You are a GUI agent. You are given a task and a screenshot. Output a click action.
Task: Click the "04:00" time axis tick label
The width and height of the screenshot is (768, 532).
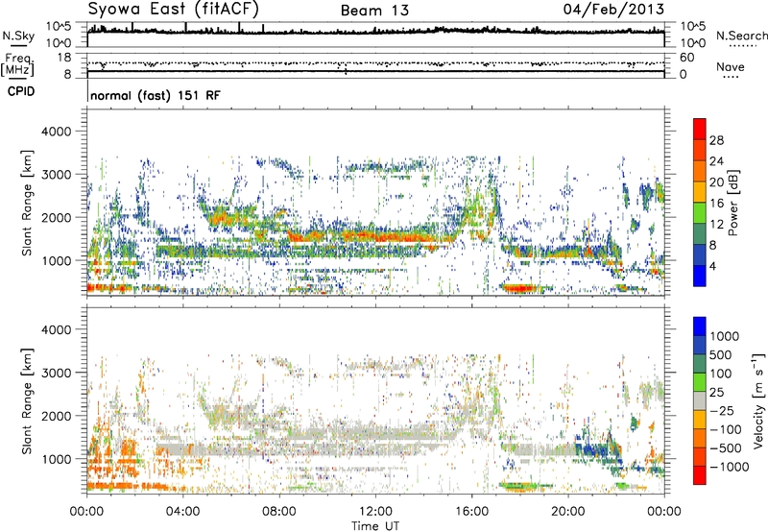[x=182, y=511]
